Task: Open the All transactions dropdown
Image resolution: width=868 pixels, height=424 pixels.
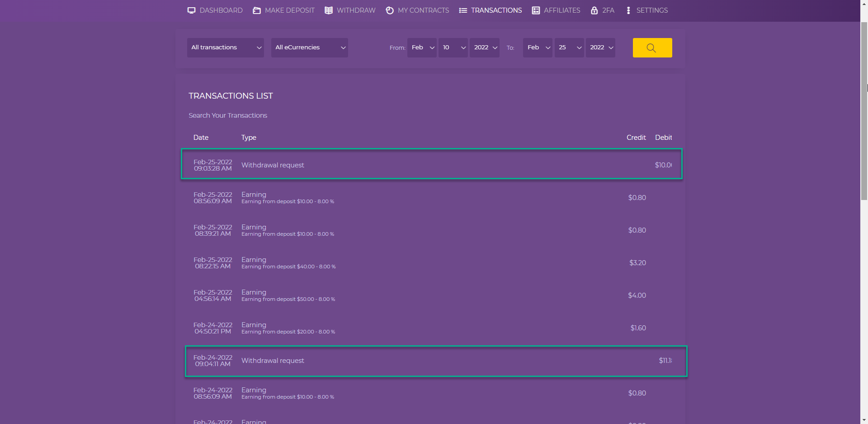Action: (226, 48)
